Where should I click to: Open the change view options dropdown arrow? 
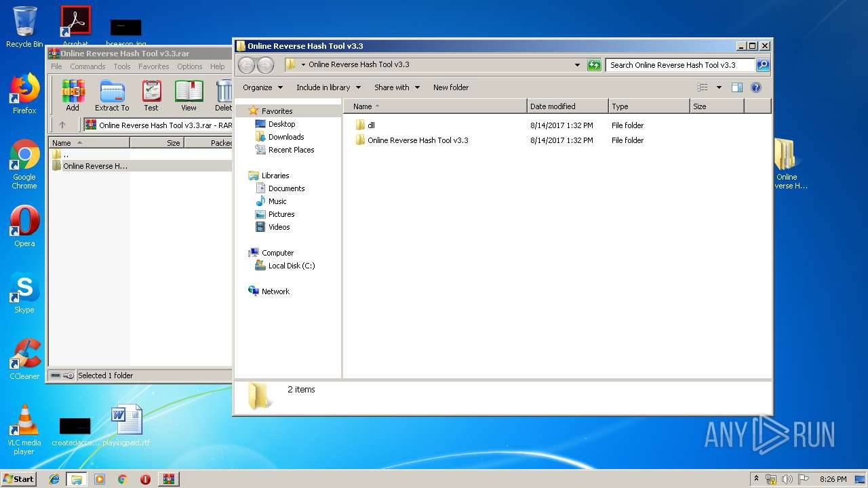(x=719, y=87)
